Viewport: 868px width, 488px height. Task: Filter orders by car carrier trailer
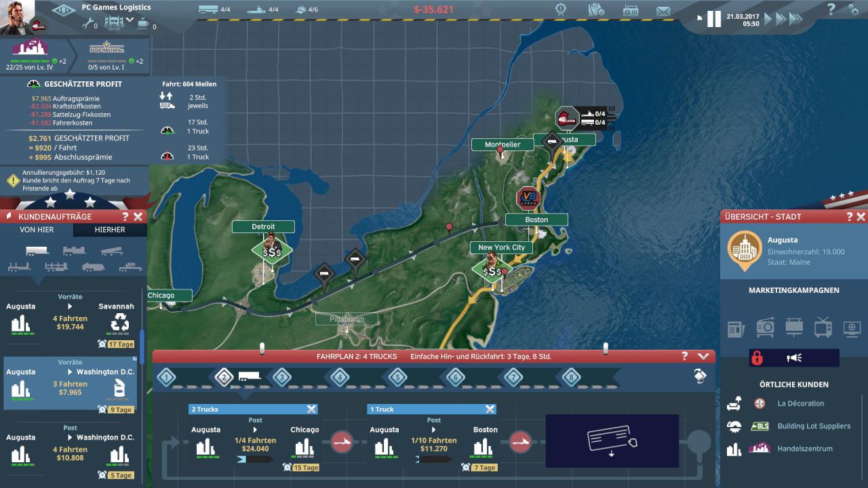[130, 267]
